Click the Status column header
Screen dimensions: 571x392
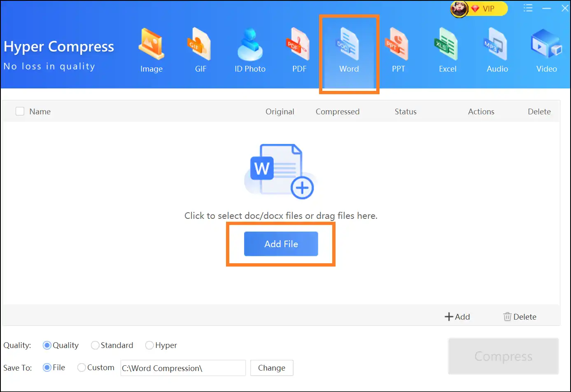(406, 111)
